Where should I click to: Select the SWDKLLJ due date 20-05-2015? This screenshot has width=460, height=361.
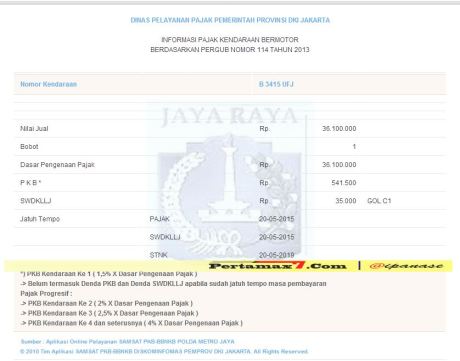click(277, 237)
